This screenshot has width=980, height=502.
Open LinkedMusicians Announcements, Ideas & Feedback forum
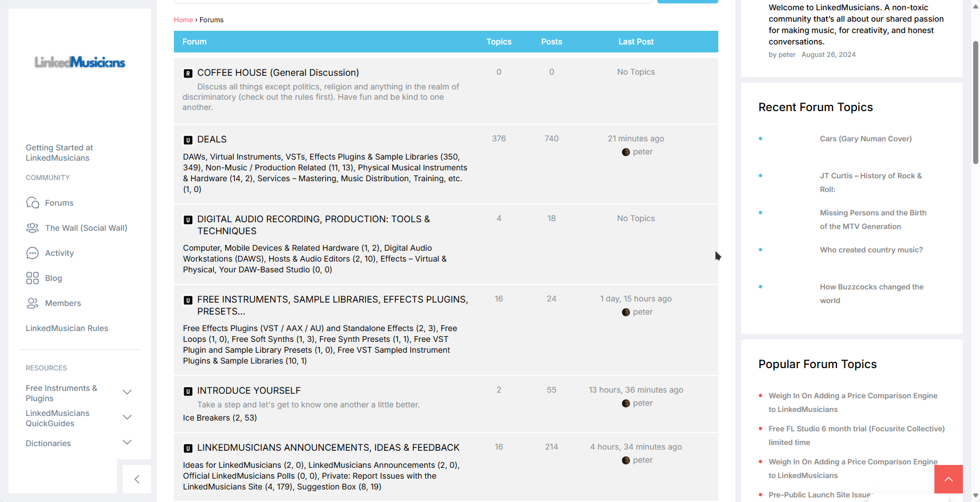tap(328, 448)
